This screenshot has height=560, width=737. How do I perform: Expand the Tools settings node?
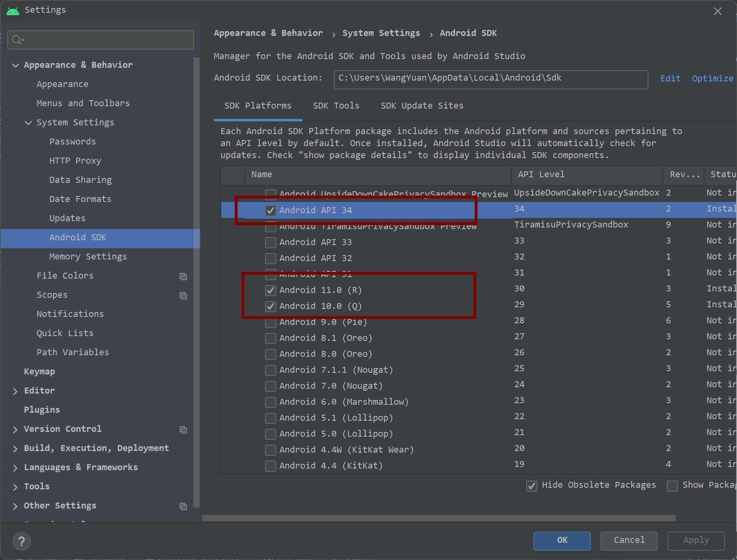[x=16, y=487]
